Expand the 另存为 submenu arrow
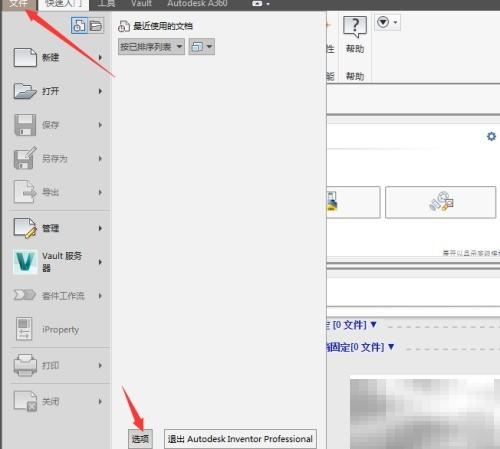 point(100,158)
